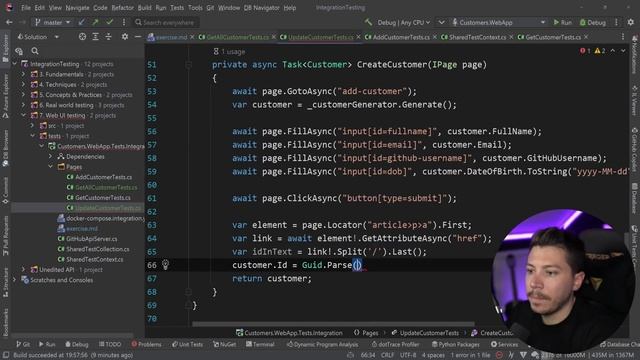The width and height of the screenshot is (640, 360).
Task: Open the File menu
Action: 26,8
